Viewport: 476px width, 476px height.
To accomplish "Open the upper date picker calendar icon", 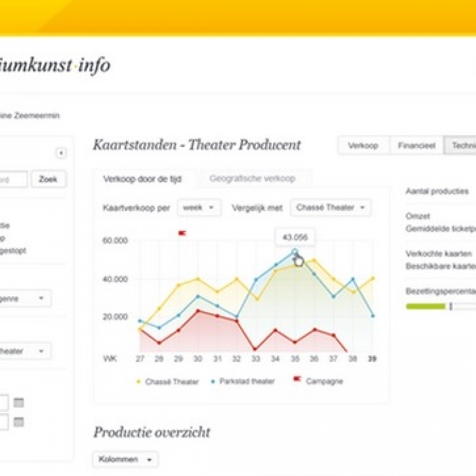I will pos(19,403).
